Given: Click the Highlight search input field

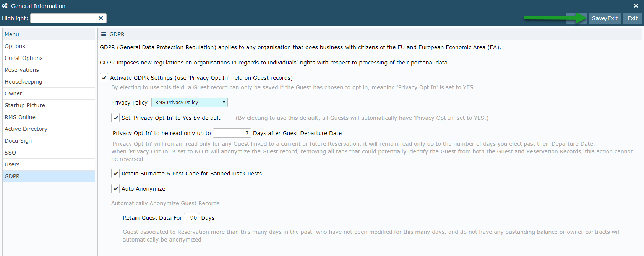Looking at the screenshot, I should [x=64, y=18].
